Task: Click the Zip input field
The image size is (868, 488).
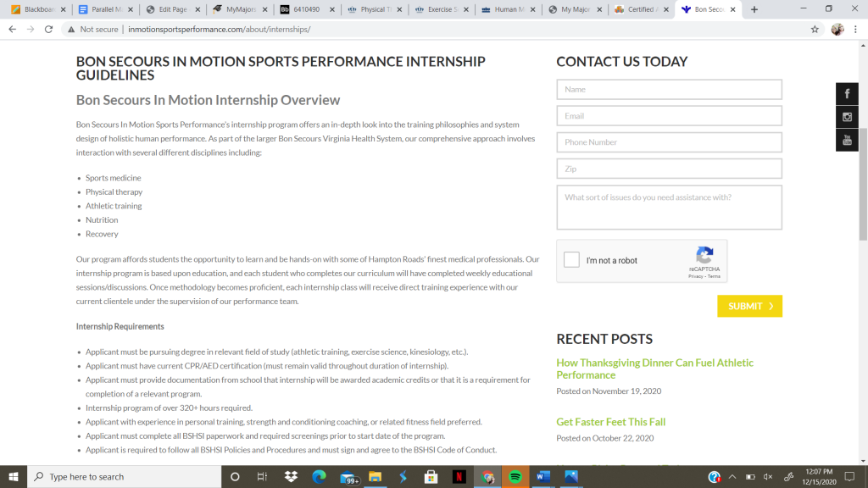Action: tap(670, 169)
